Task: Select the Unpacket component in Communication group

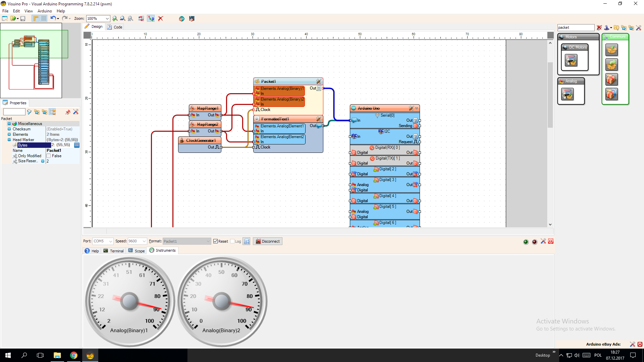Action: point(611,65)
